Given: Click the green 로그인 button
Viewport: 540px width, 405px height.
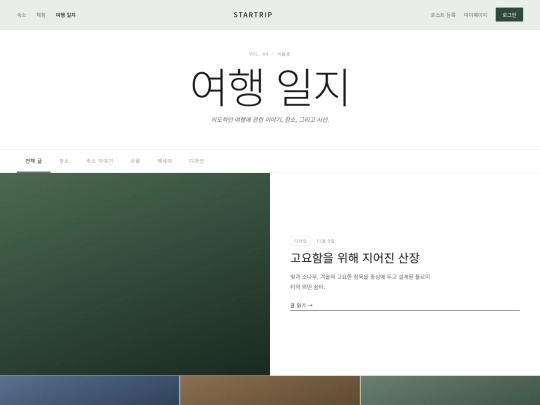Looking at the screenshot, I should [x=509, y=15].
